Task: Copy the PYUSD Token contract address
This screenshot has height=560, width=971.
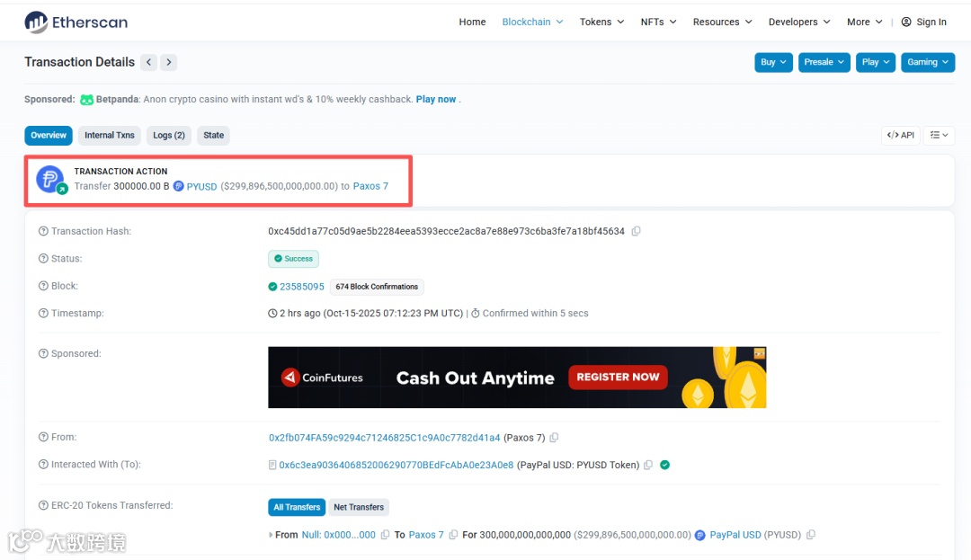Action: click(x=648, y=465)
